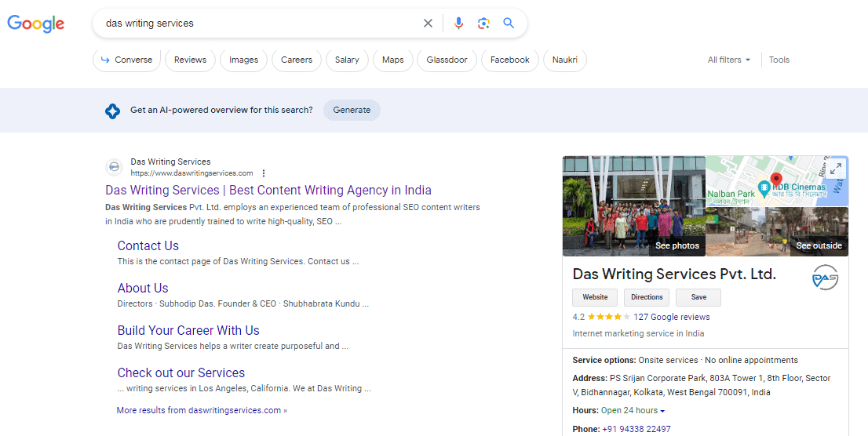Image resolution: width=868 pixels, height=436 pixels.
Task: Open Check out our Services sitelink
Action: tap(181, 373)
